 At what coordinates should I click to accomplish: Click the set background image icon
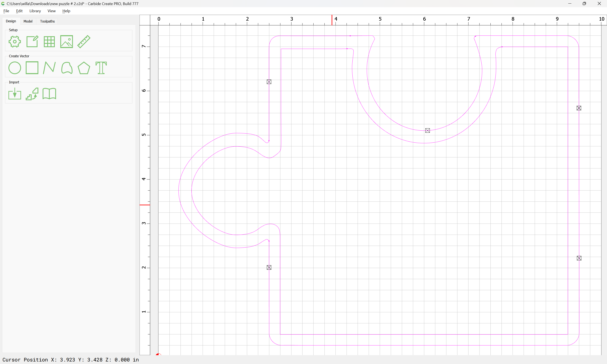tap(66, 41)
